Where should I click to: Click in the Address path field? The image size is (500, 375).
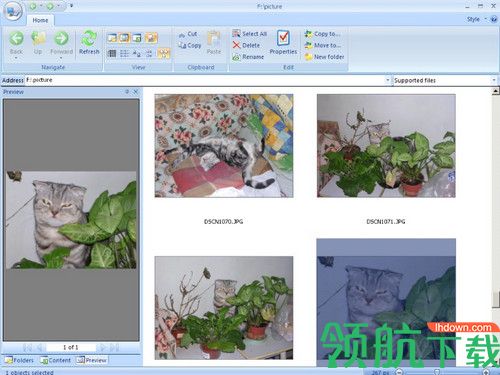click(x=205, y=80)
